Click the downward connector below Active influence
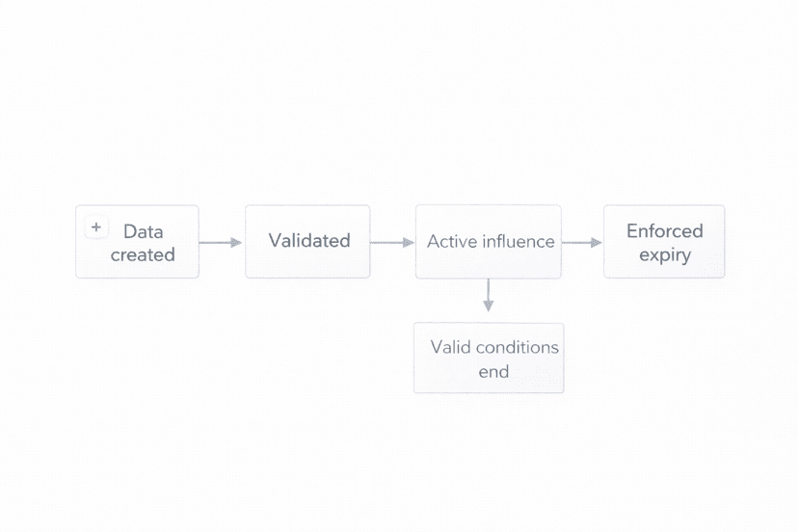 (489, 291)
